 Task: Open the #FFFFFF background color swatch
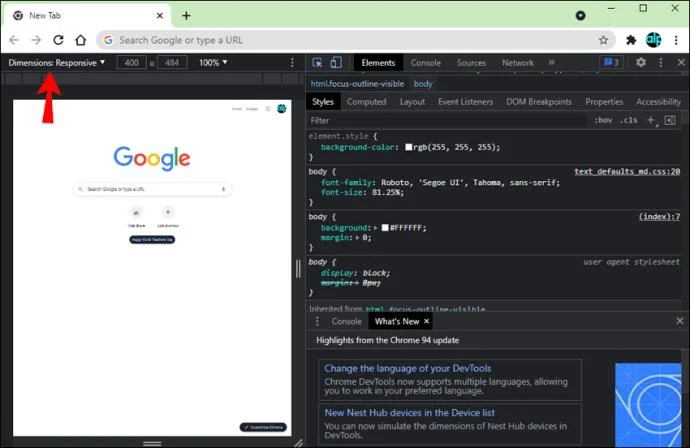[385, 228]
